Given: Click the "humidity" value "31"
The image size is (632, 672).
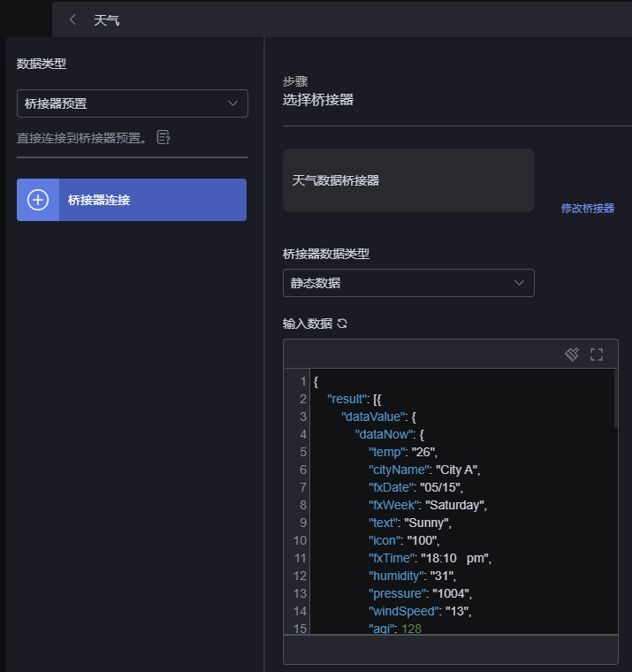Looking at the screenshot, I should [441, 576].
